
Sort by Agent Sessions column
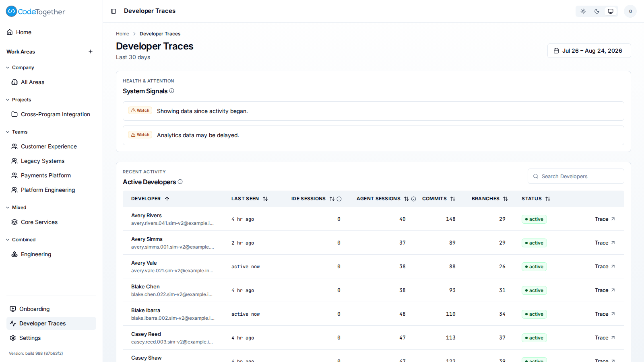click(x=383, y=199)
